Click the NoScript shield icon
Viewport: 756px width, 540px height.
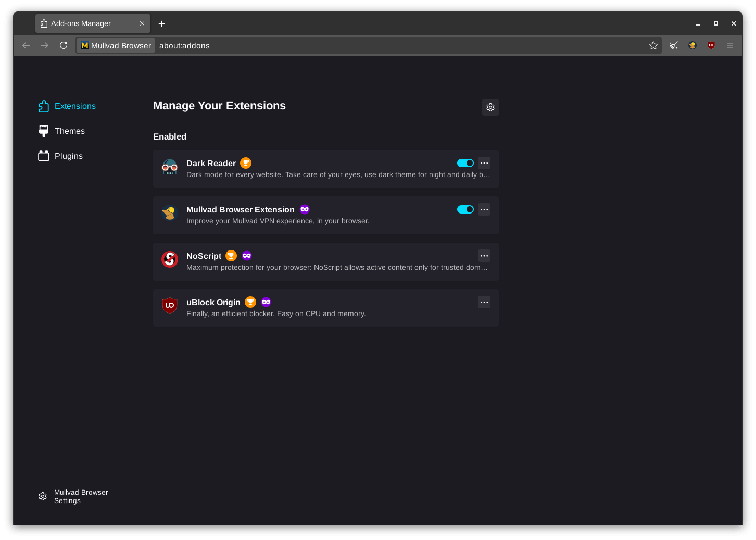tap(170, 259)
